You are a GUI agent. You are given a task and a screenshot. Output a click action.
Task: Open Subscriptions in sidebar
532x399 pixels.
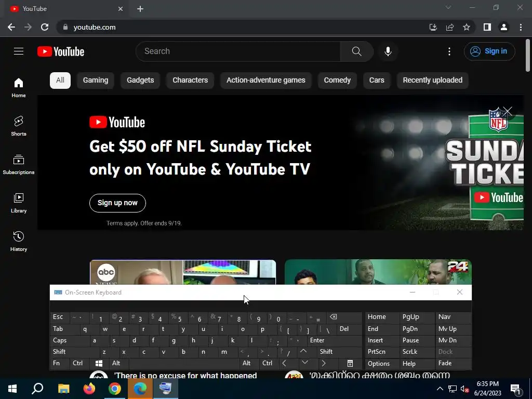click(x=19, y=164)
